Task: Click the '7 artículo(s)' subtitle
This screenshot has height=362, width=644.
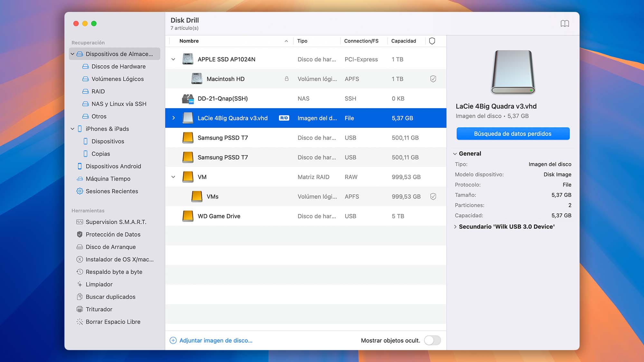Action: point(185,28)
